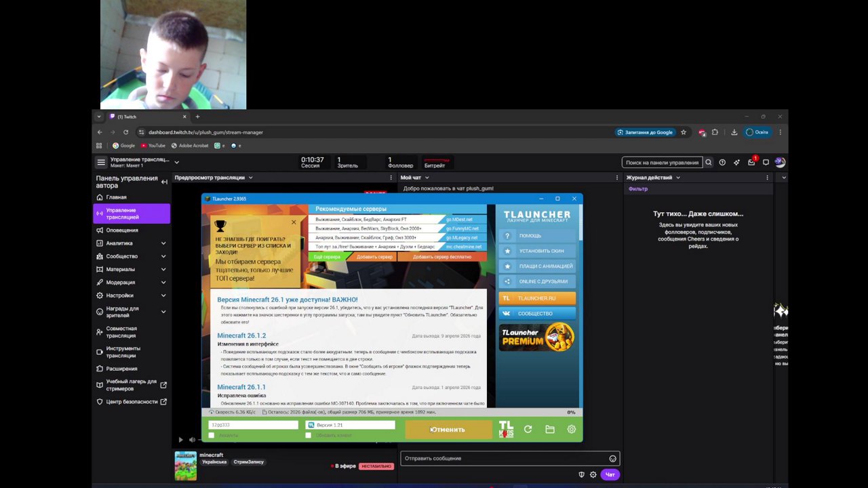Open three-dot menu of Мой чат panel

pyautogui.click(x=616, y=178)
